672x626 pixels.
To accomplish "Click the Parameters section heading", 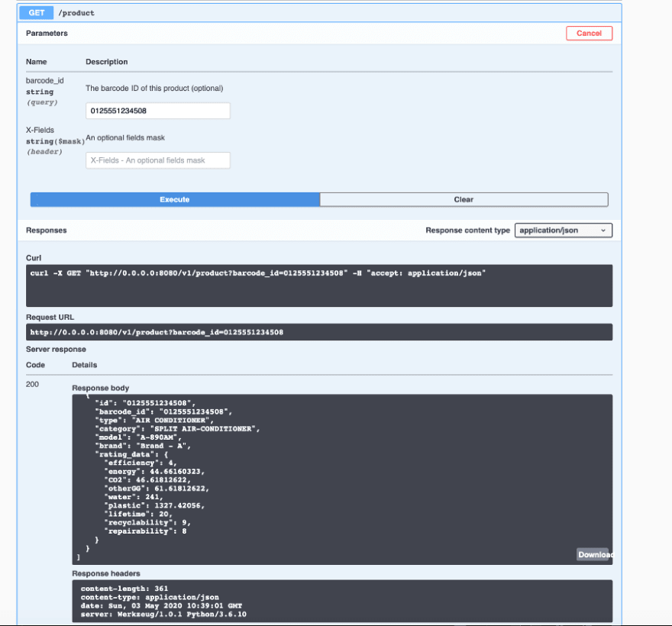I will [47, 34].
